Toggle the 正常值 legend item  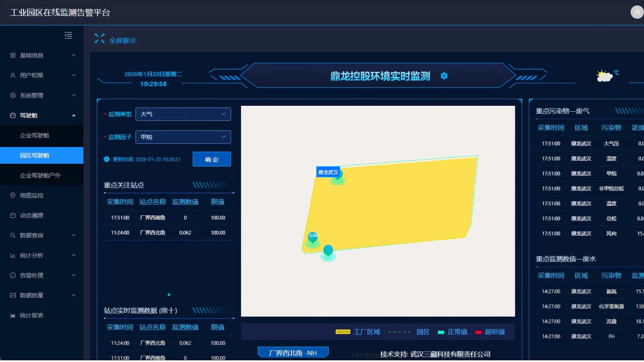(x=453, y=332)
